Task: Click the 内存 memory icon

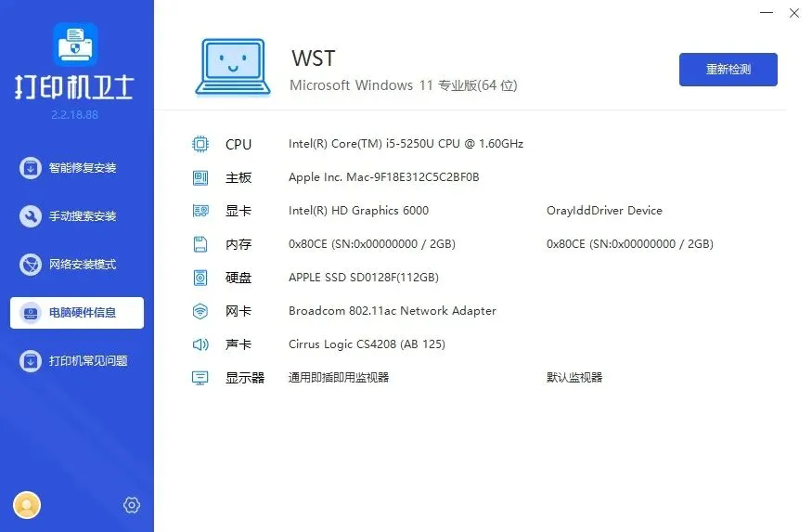Action: coord(200,244)
